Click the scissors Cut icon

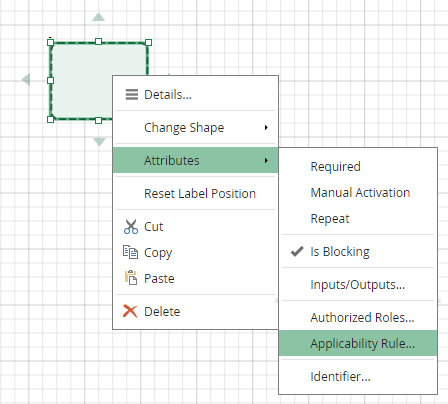click(x=131, y=226)
